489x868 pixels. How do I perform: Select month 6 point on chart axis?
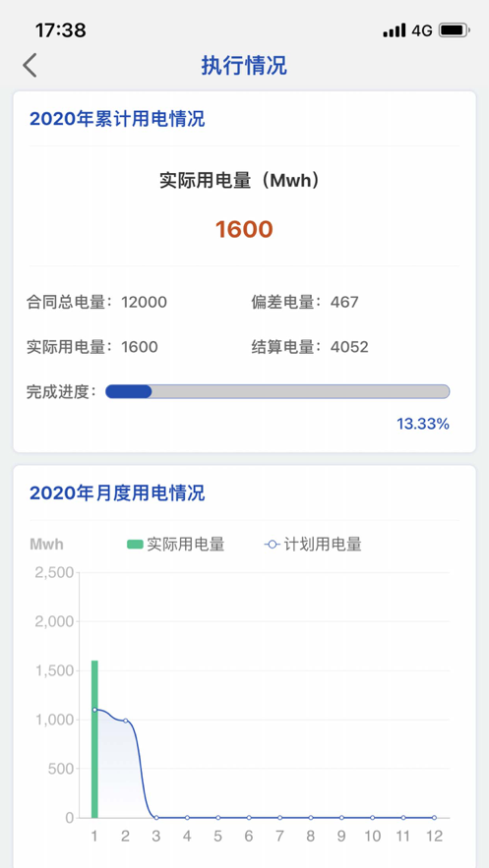coord(249,818)
